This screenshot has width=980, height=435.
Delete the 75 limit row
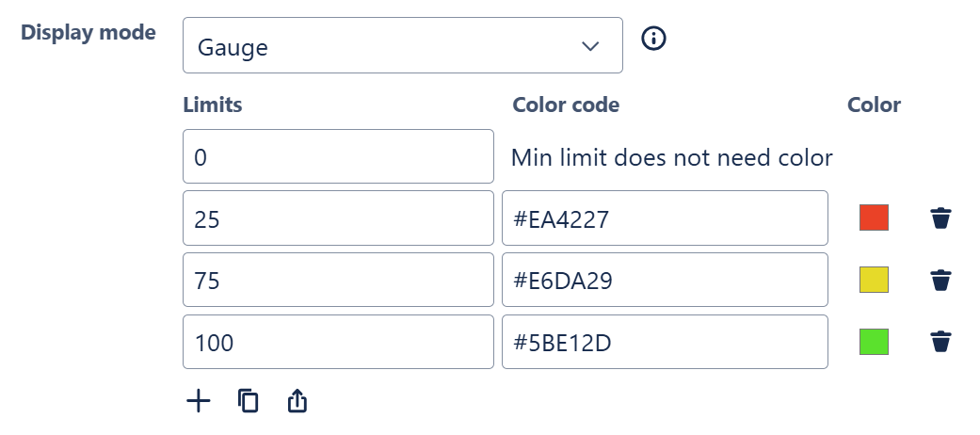(940, 280)
